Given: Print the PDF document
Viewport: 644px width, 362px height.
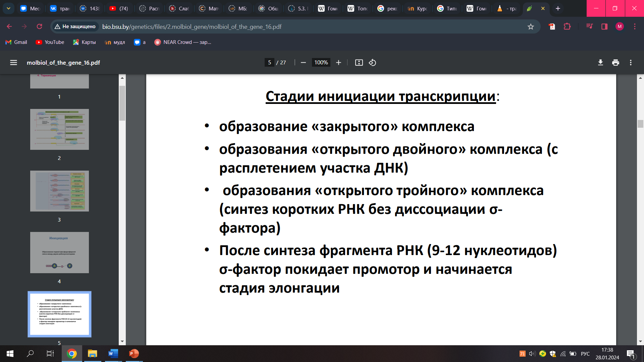Looking at the screenshot, I should tap(615, 63).
